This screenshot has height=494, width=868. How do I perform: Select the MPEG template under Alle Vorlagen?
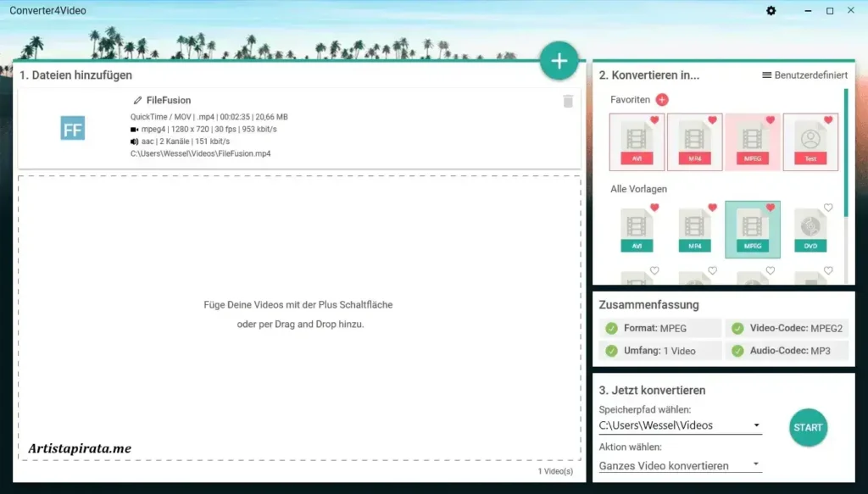point(752,229)
